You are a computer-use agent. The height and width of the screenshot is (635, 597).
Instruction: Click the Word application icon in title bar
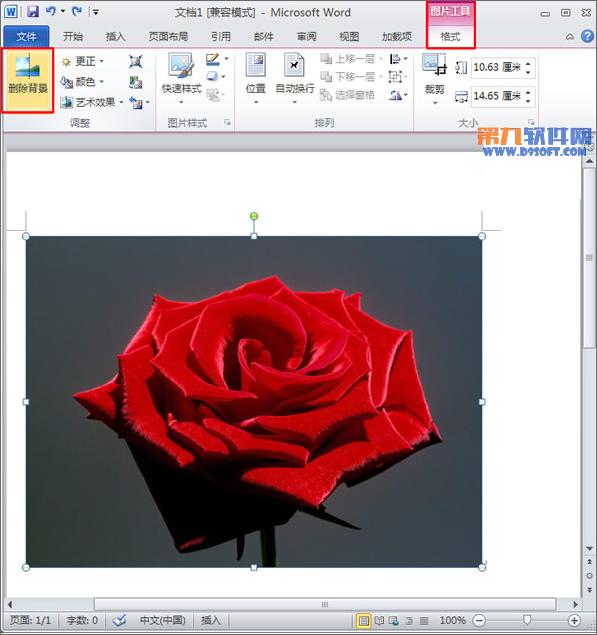point(11,12)
